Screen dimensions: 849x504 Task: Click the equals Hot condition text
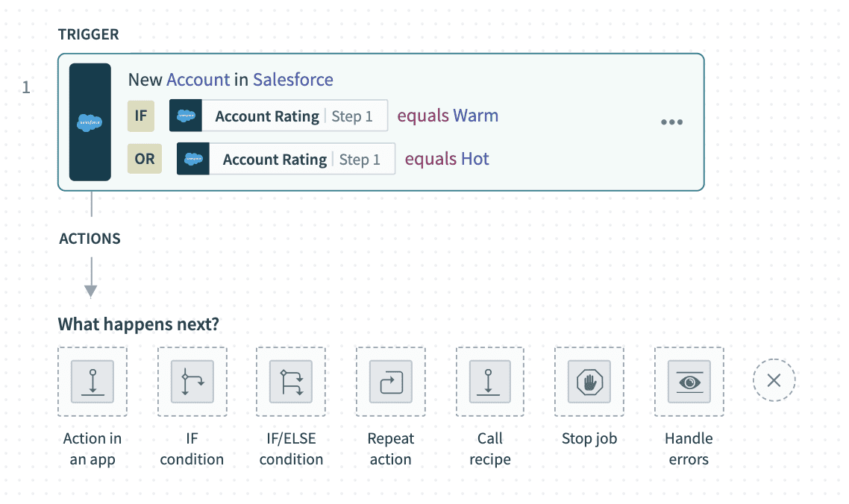(447, 159)
